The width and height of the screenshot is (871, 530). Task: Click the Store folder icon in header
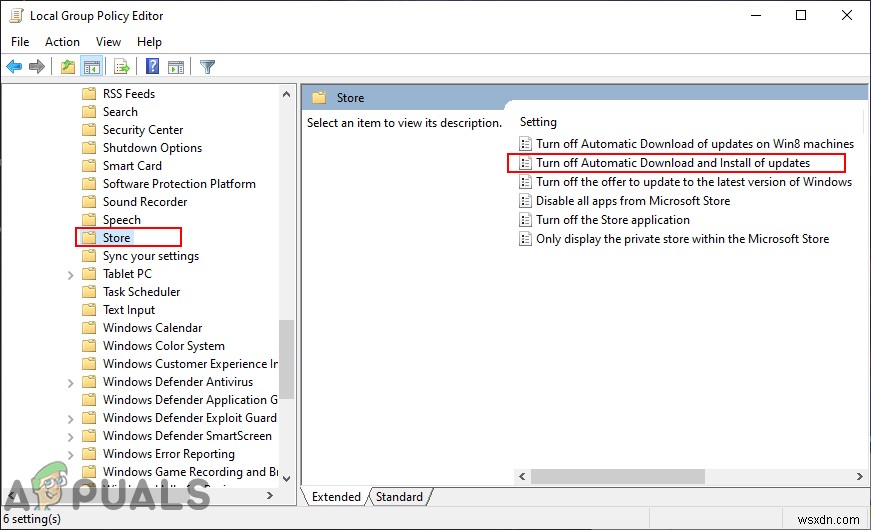tap(319, 98)
